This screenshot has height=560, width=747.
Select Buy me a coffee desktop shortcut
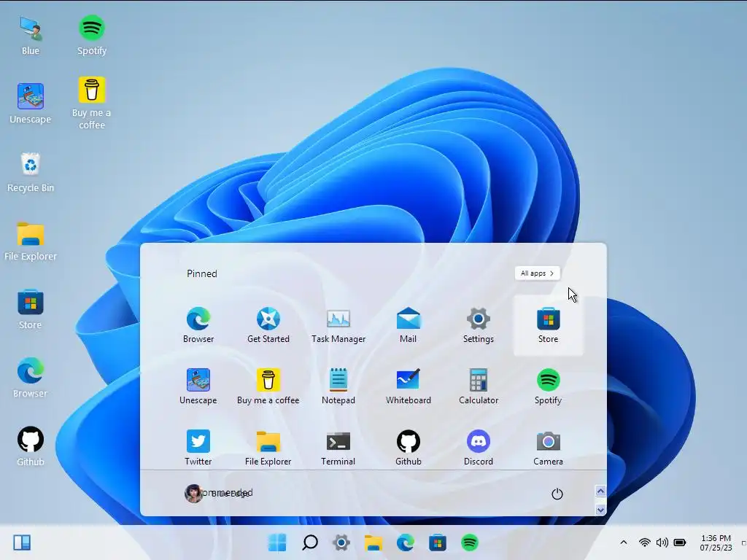[x=91, y=104]
